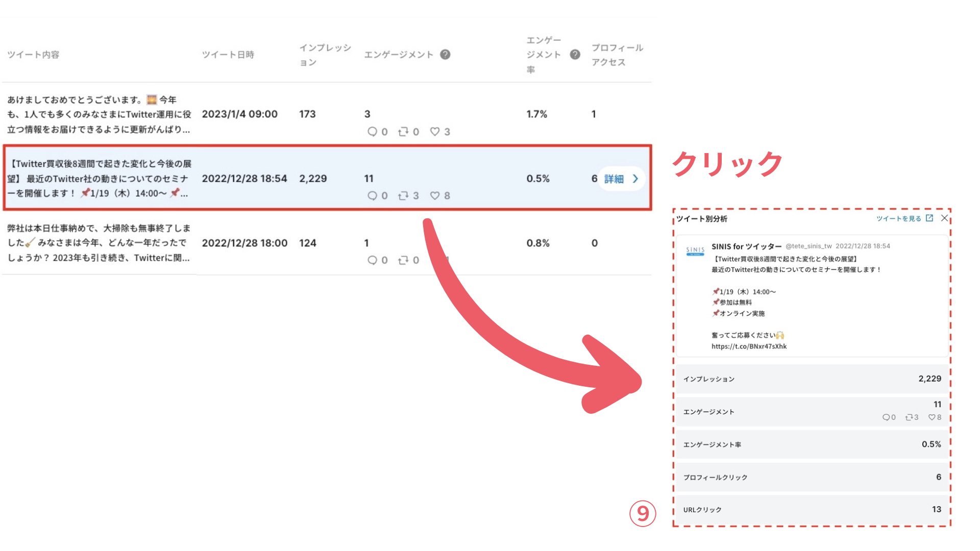Click the help icon next to エンゲージメント header
The height and width of the screenshot is (551, 980).
pyautogui.click(x=445, y=55)
